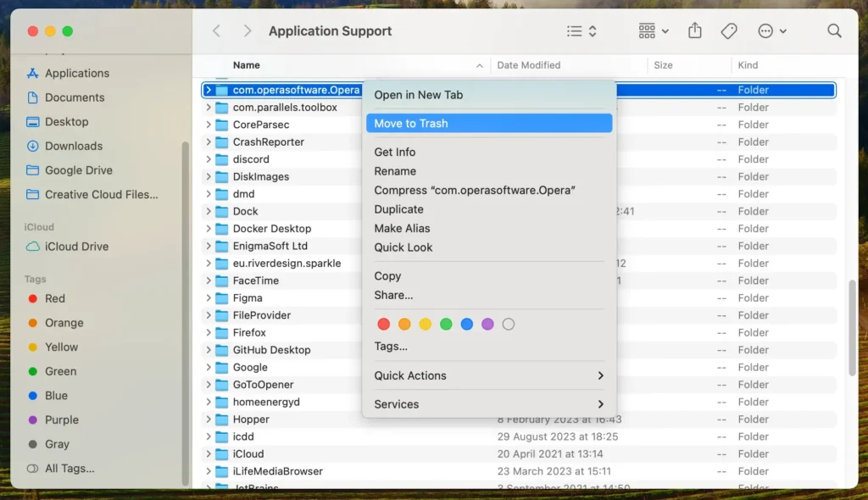868x500 pixels.
Task: Open the Quick Actions submenu
Action: [x=489, y=375]
